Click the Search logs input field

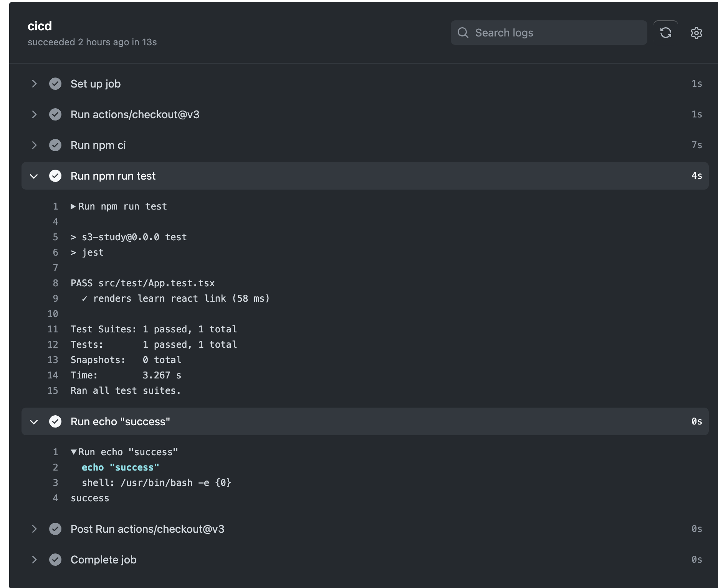coord(549,33)
